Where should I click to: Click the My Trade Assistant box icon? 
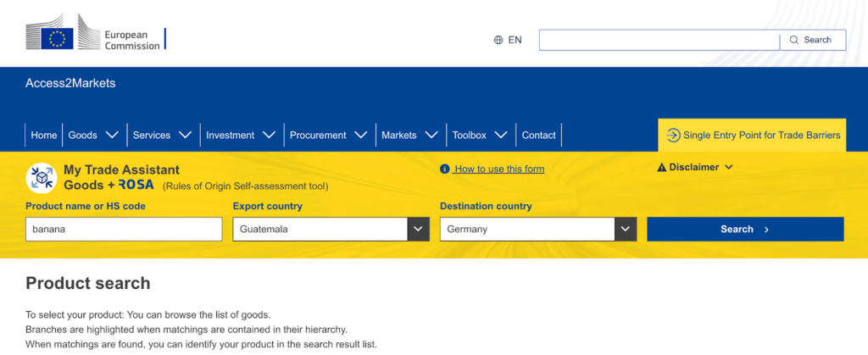point(42,178)
